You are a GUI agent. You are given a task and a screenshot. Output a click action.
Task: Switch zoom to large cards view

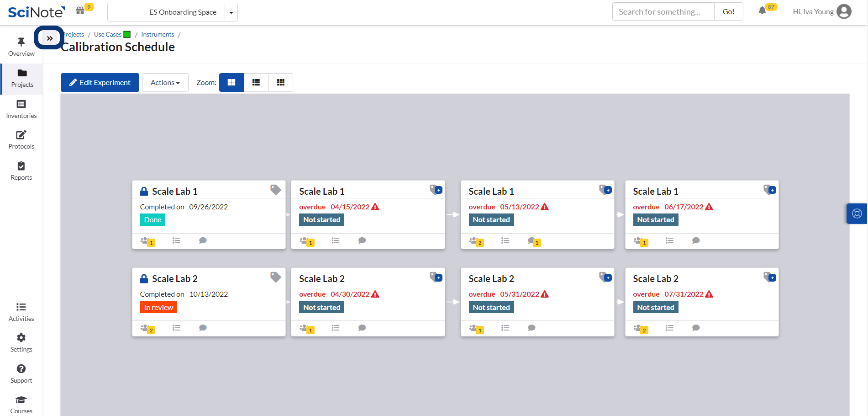click(x=231, y=83)
